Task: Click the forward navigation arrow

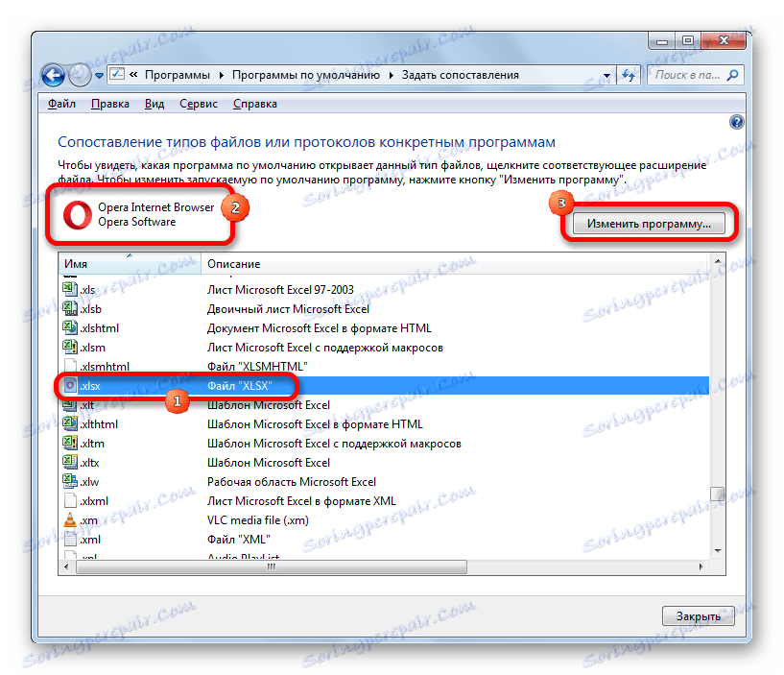Action: pyautogui.click(x=79, y=76)
